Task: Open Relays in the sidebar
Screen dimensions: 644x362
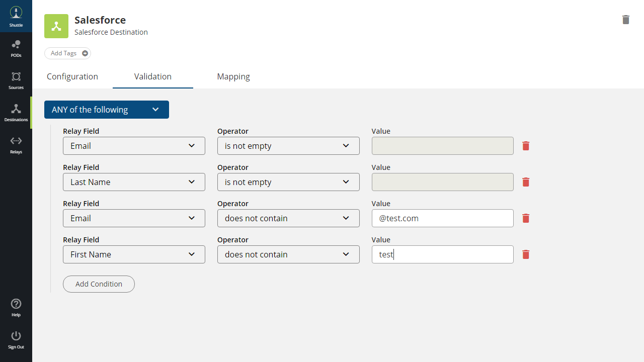Action: pyautogui.click(x=16, y=145)
